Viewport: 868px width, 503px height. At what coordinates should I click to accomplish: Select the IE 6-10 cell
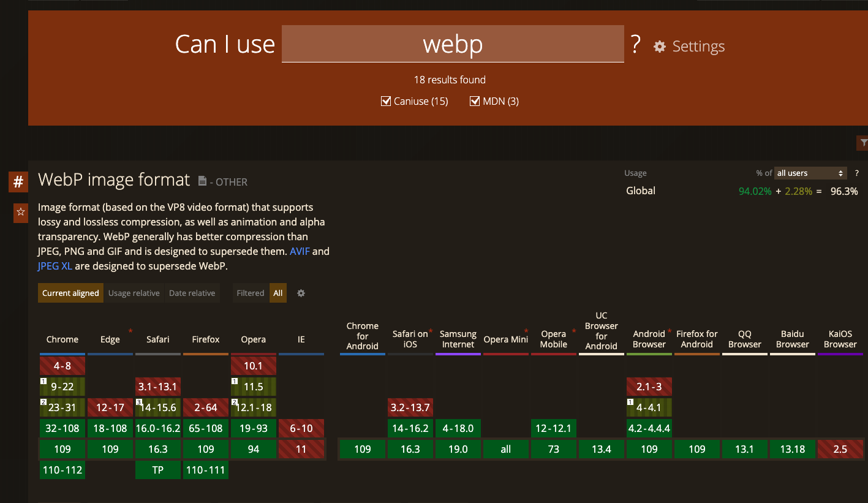(x=301, y=428)
